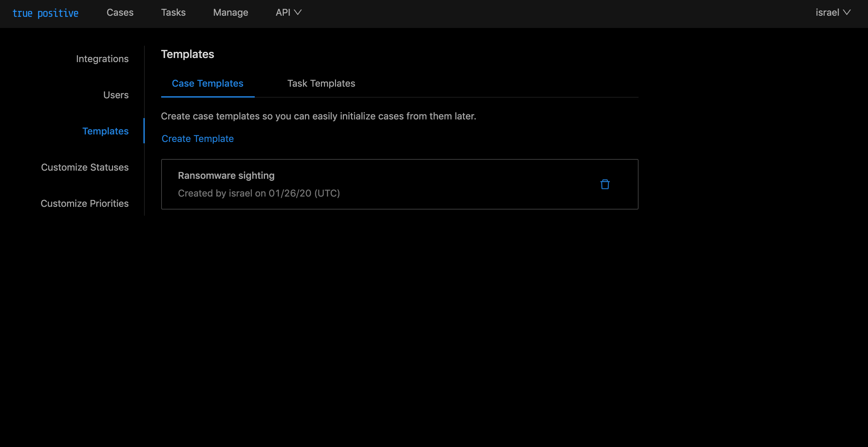
Task: Switch to the Task Templates tab
Action: [321, 83]
